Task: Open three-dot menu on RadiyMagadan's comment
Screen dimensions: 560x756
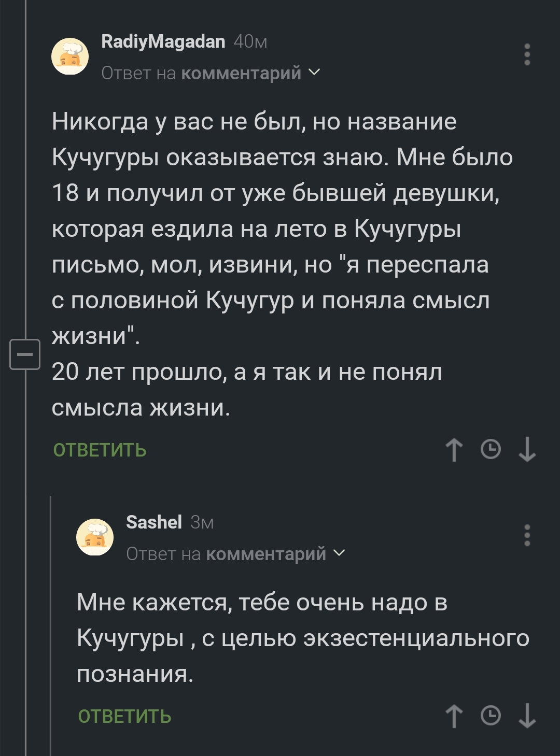Action: pos(527,54)
